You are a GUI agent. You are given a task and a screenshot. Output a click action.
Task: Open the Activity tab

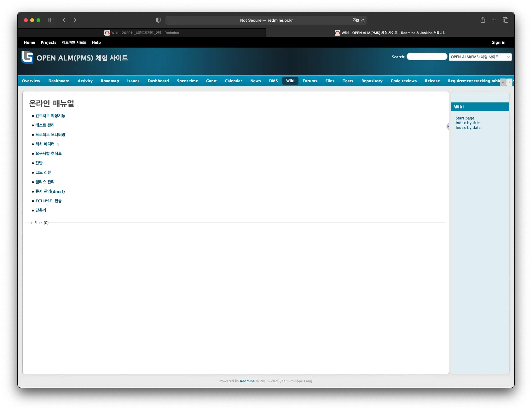click(85, 81)
